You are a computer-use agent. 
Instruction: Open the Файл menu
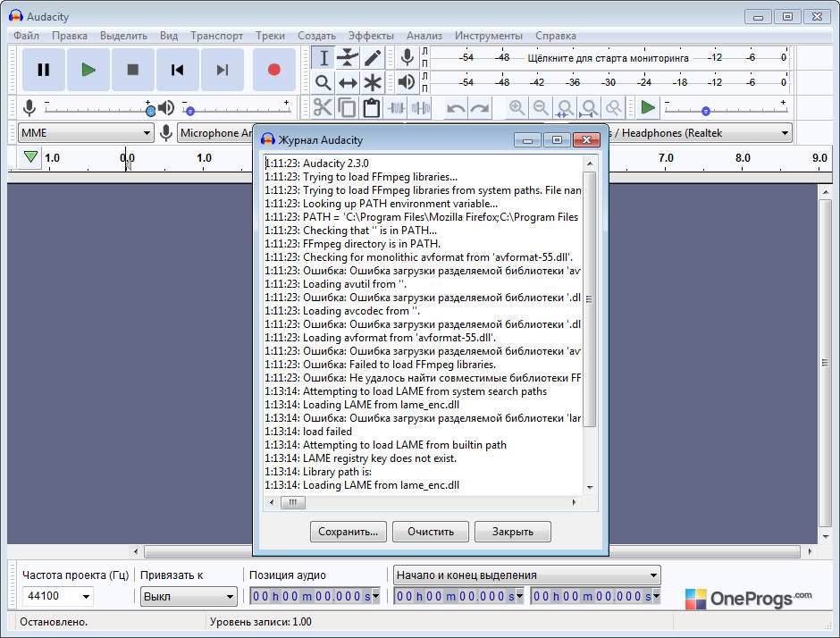point(26,36)
